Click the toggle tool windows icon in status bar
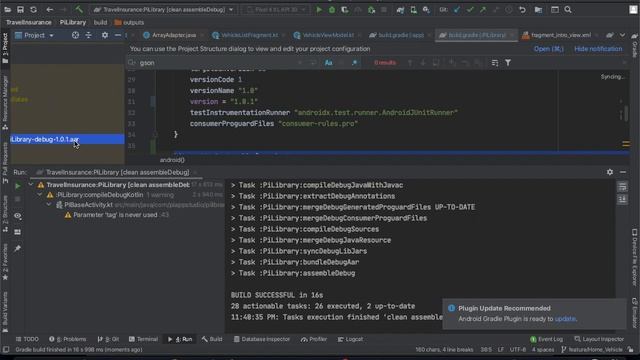640x360 pixels. [x=6, y=350]
